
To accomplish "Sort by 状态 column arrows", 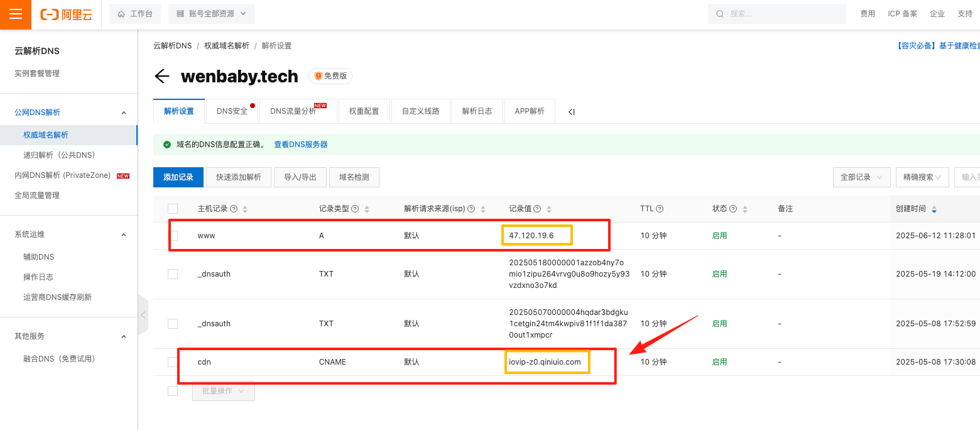I will pyautogui.click(x=744, y=209).
